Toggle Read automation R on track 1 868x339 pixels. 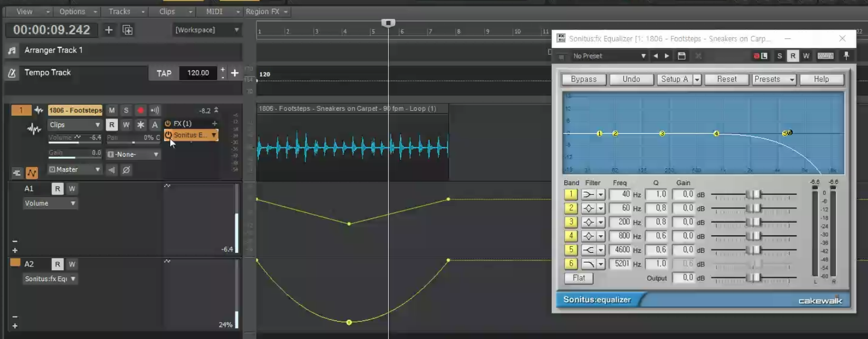pos(111,125)
